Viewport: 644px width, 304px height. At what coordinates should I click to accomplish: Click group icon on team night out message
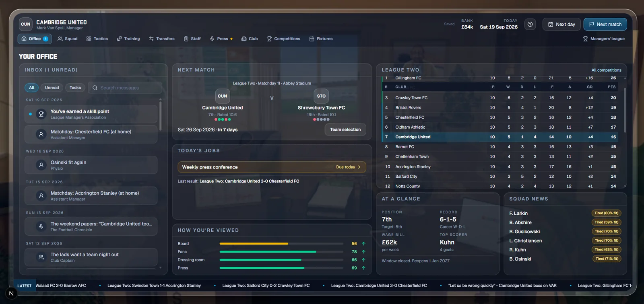[41, 257]
